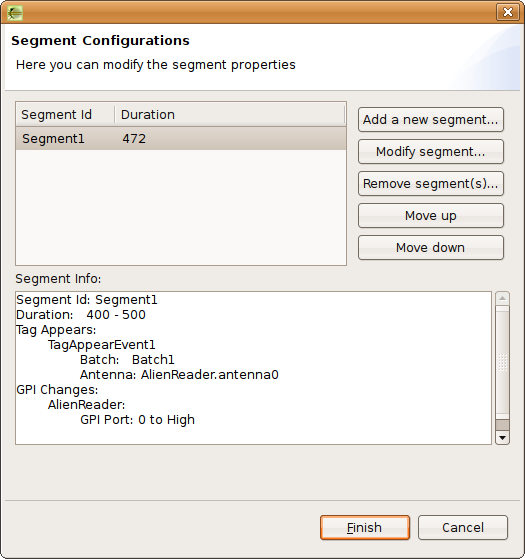Move the selected segment up
Image resolution: width=525 pixels, height=559 pixels.
point(431,216)
